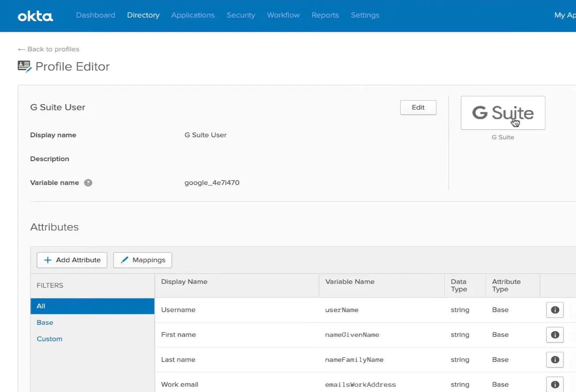Screen dimensions: 576x392
Task: View info for the Last name attribute
Action: 555,359
